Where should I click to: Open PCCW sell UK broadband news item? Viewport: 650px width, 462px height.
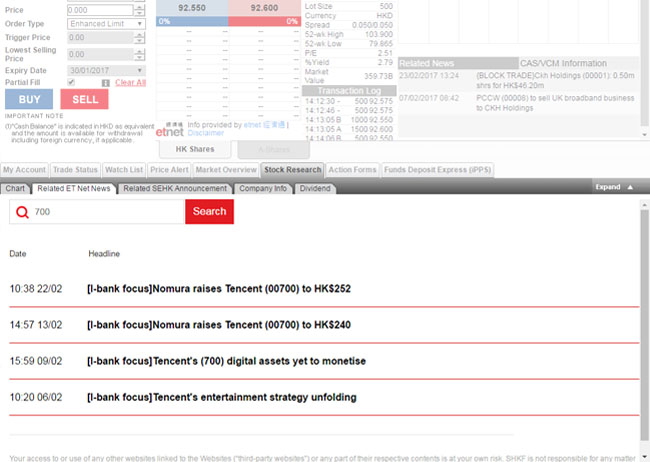(555, 103)
